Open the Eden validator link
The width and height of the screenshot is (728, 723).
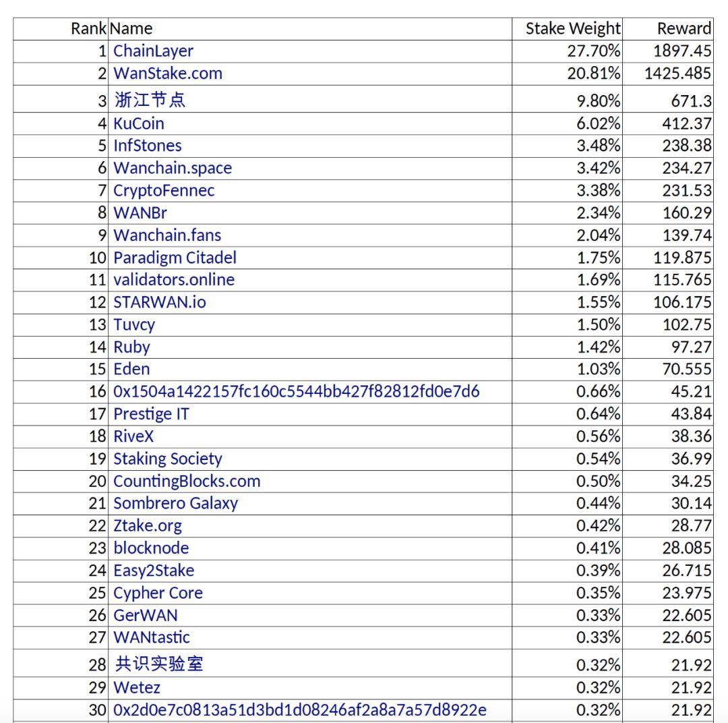click(x=131, y=369)
